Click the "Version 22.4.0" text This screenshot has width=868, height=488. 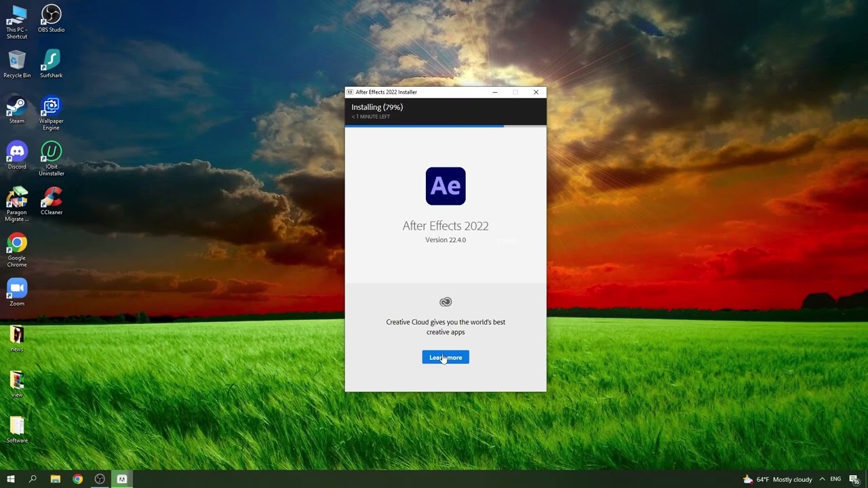point(446,240)
